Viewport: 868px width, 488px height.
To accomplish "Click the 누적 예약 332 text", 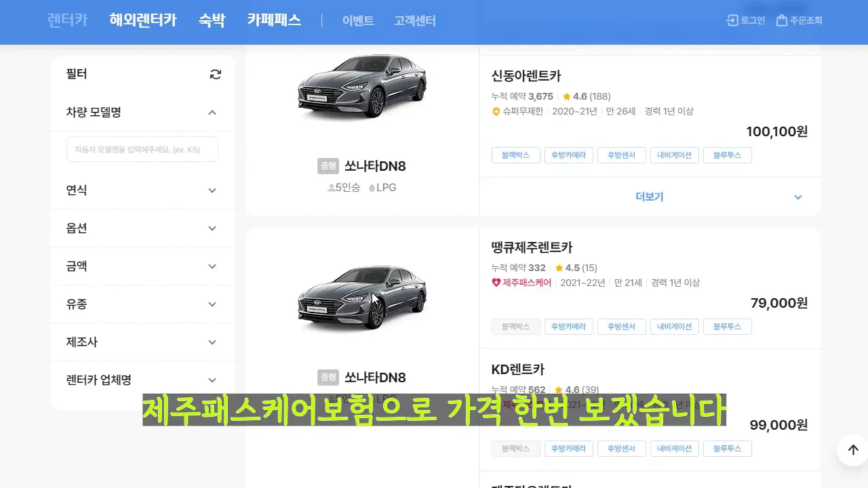I will 519,268.
